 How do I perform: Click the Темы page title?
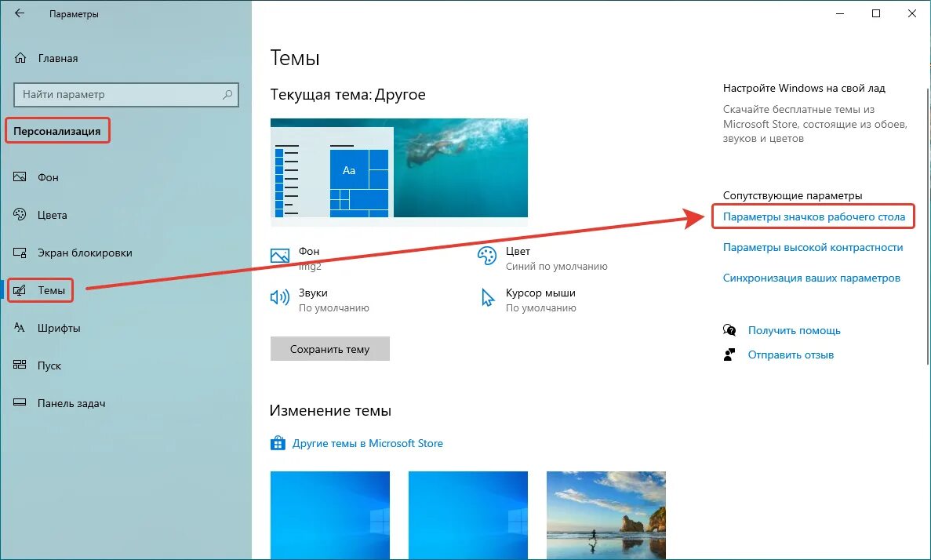[295, 57]
